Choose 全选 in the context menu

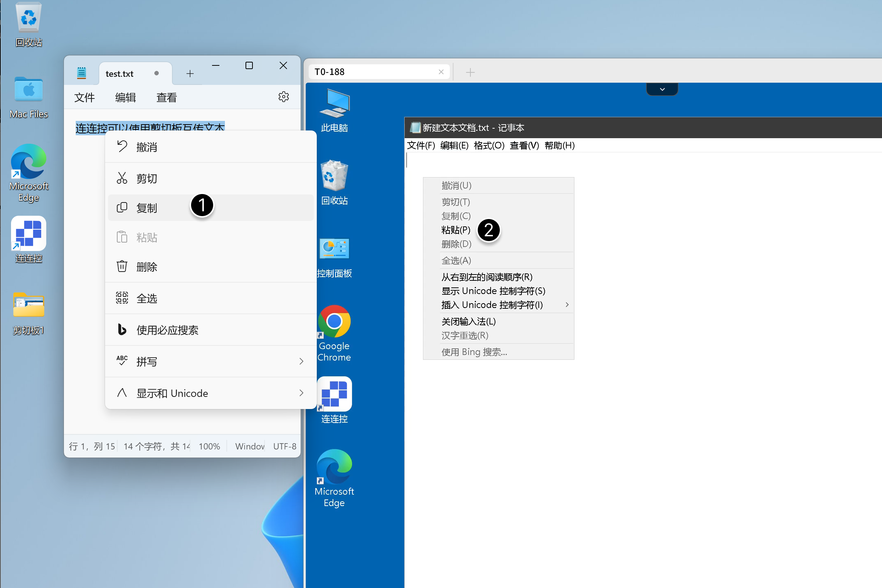click(x=211, y=298)
